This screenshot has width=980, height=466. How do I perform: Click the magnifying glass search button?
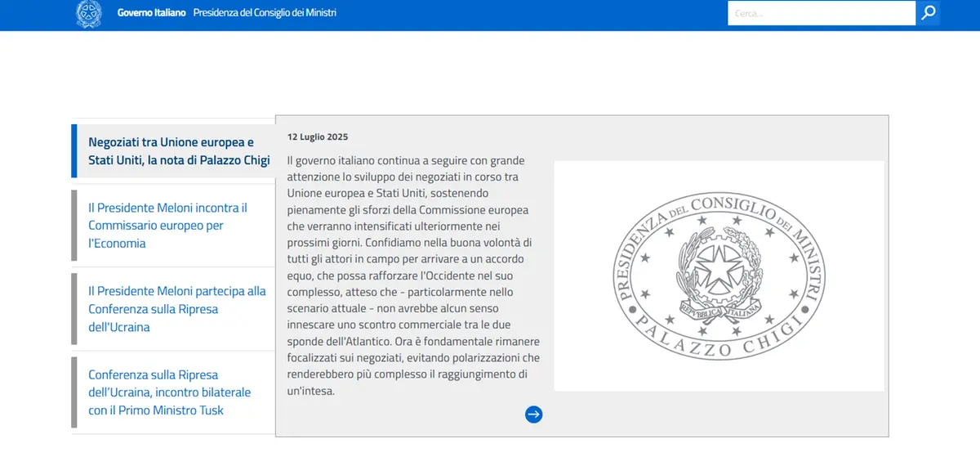[x=929, y=13]
